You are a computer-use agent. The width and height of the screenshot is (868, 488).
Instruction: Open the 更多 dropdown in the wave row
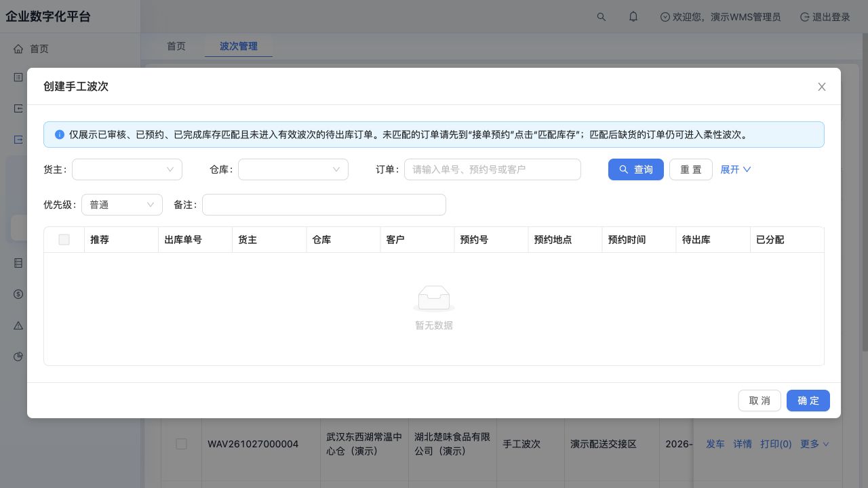814,444
